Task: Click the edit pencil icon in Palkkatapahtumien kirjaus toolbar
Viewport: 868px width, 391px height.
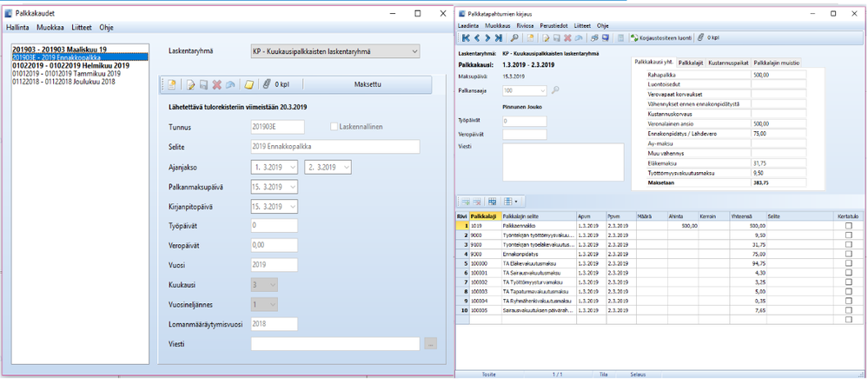Action: pos(546,37)
